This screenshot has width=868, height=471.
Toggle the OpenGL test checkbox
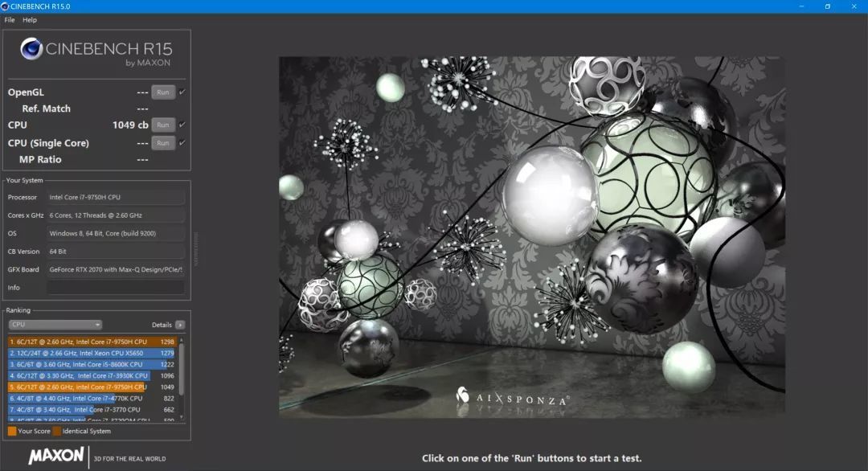point(182,92)
